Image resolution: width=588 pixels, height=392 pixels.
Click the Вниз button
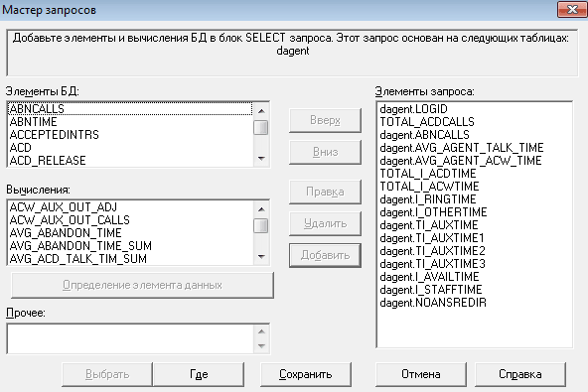tap(325, 152)
